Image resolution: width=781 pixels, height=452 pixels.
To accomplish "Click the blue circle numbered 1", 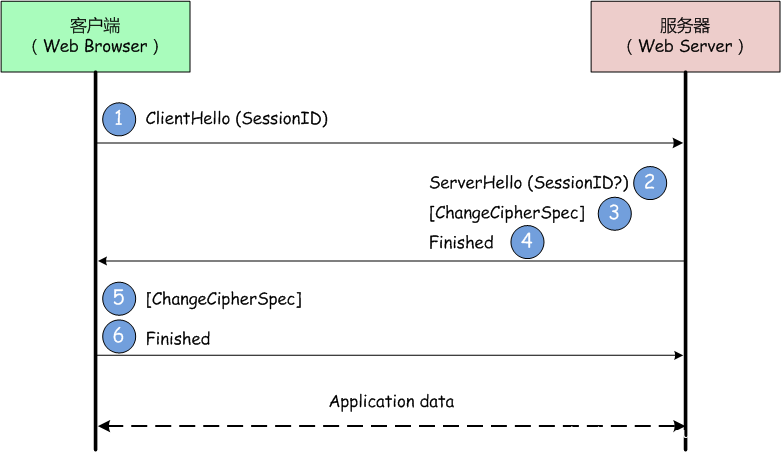I will pos(118,119).
